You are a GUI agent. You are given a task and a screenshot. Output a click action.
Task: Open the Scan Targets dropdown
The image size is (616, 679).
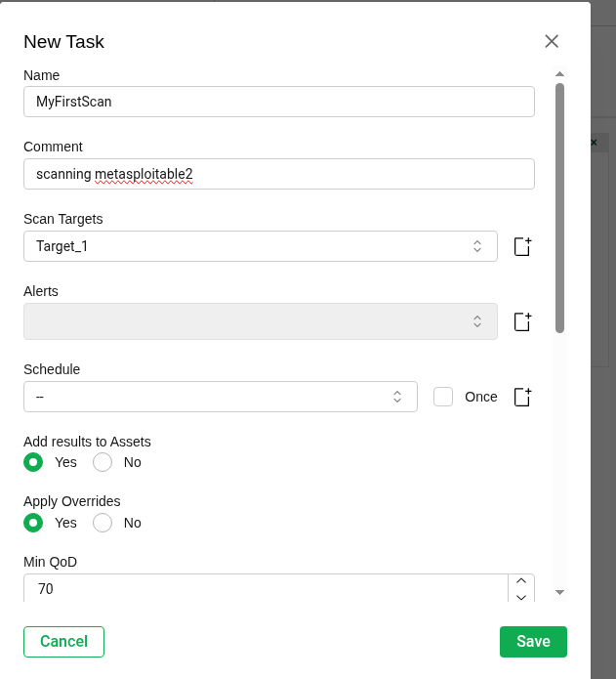[x=261, y=246]
